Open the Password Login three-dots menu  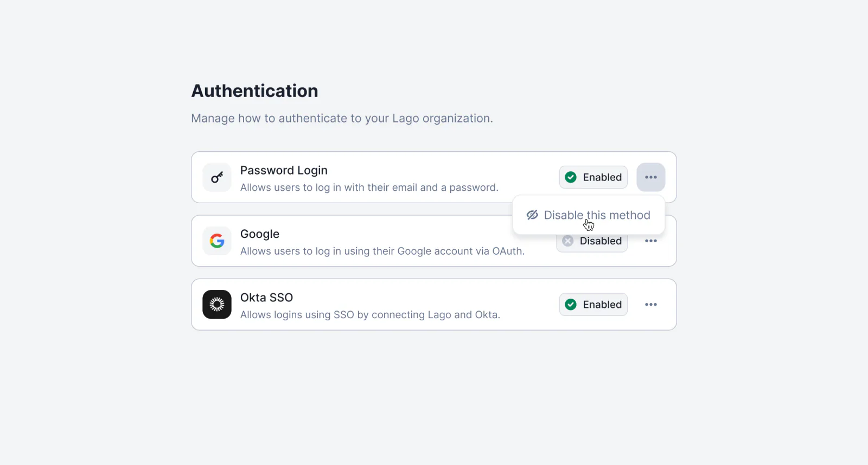[651, 177]
